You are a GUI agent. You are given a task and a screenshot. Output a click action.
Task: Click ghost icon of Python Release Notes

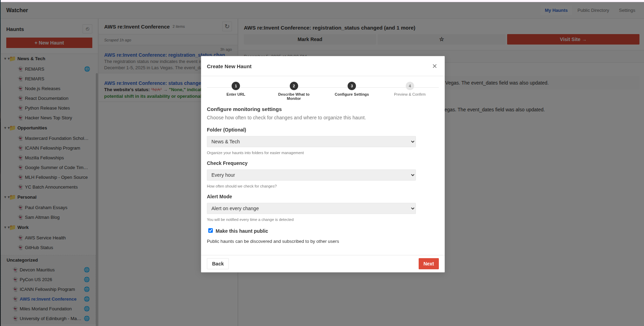(x=21, y=108)
